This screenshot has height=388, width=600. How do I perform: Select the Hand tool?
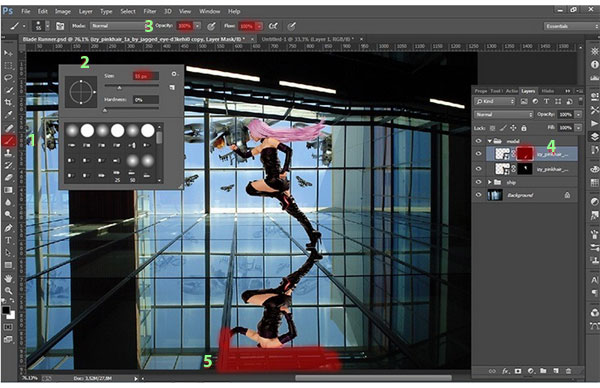tap(8, 279)
